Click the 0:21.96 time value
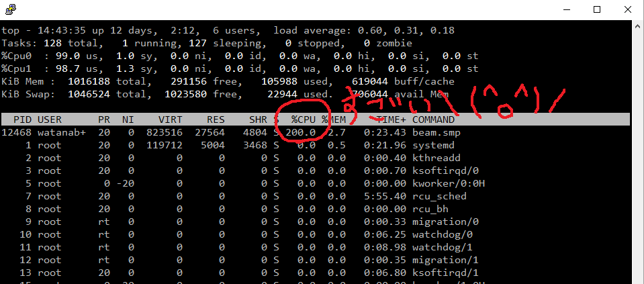This screenshot has height=284, width=644. 385,145
